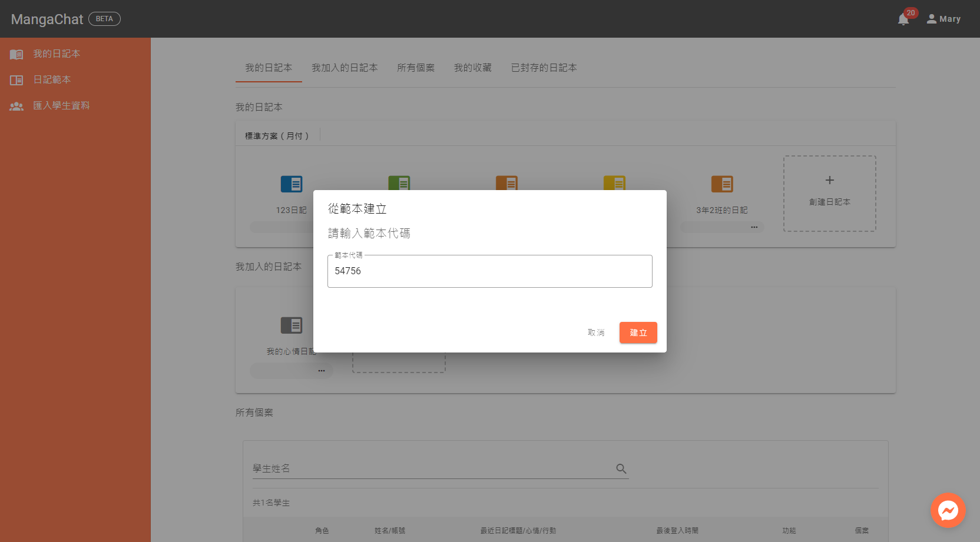Viewport: 980px width, 542px height.
Task: Go to 匯入學生資料 in sidebar
Action: click(x=61, y=105)
